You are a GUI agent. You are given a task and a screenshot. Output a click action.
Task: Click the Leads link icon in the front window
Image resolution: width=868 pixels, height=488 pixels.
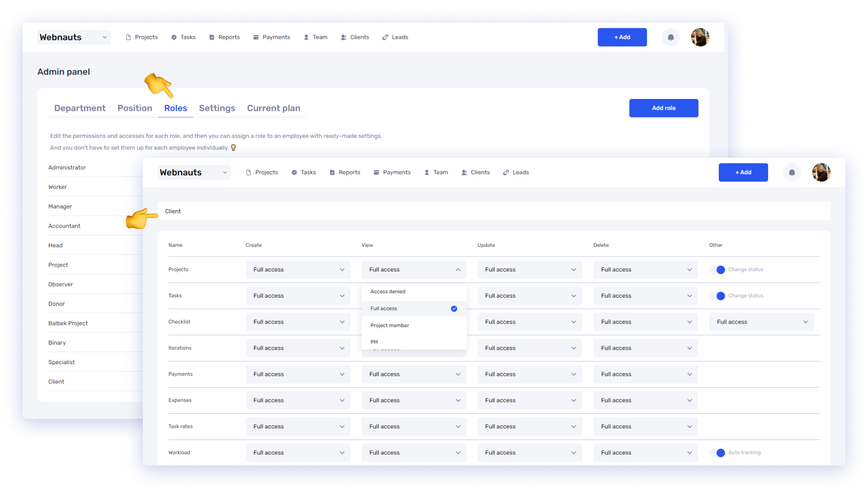click(506, 172)
